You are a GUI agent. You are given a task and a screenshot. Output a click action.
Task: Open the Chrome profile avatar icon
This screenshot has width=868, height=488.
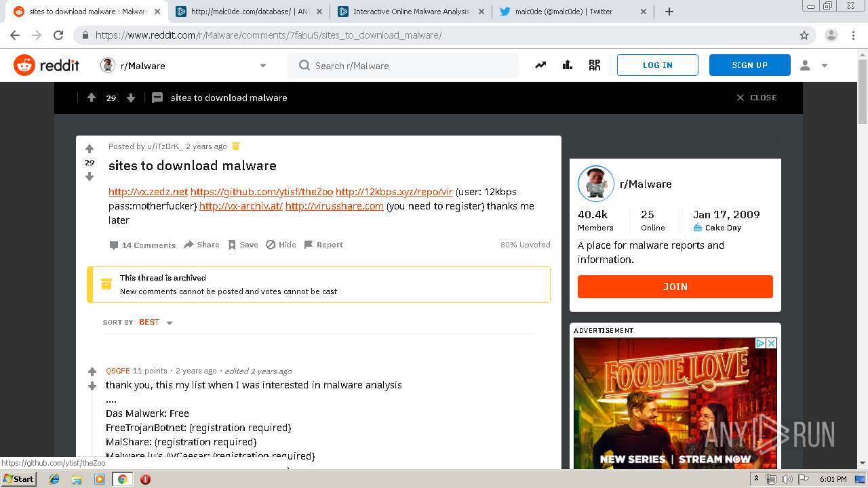831,35
